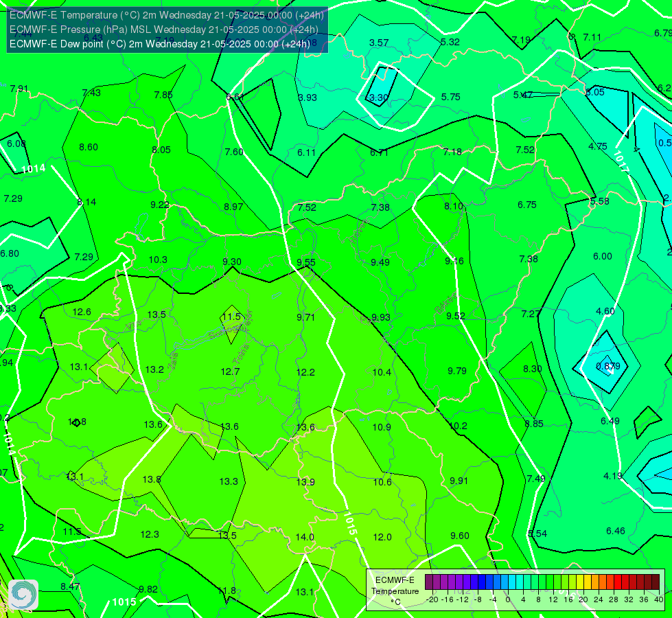The width and height of the screenshot is (672, 618).
Task: Click the '9.30' temperature value
Action: point(232,262)
